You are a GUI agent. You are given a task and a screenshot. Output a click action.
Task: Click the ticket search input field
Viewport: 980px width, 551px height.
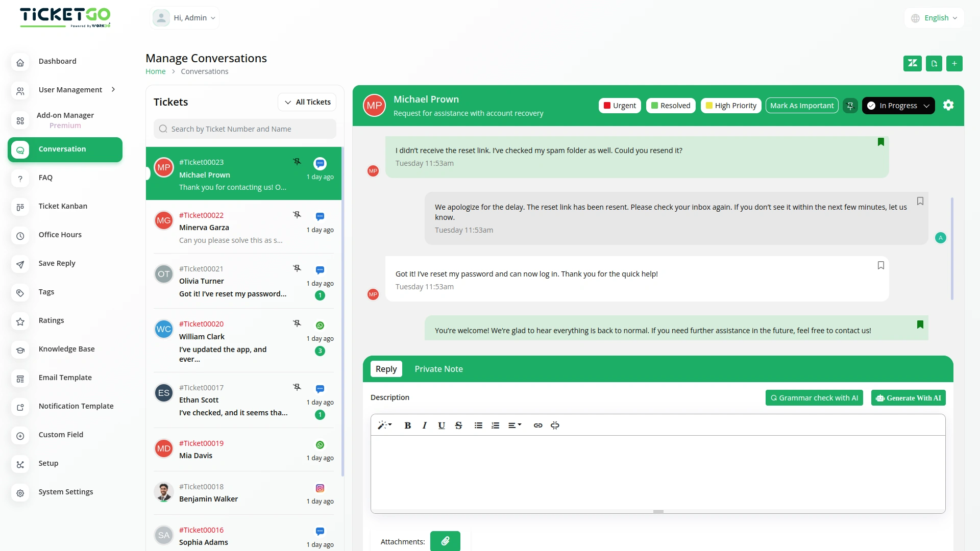coord(245,129)
